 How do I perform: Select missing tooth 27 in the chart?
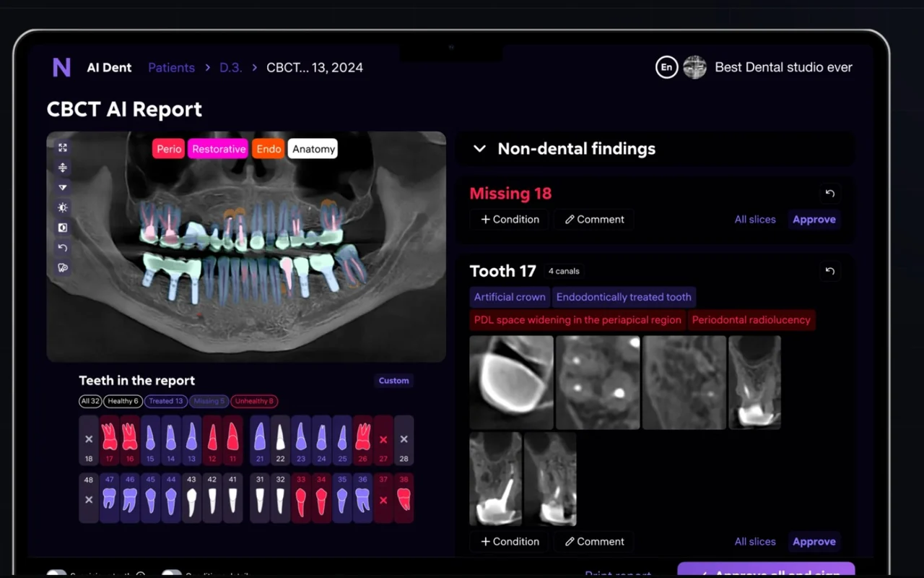click(x=383, y=440)
